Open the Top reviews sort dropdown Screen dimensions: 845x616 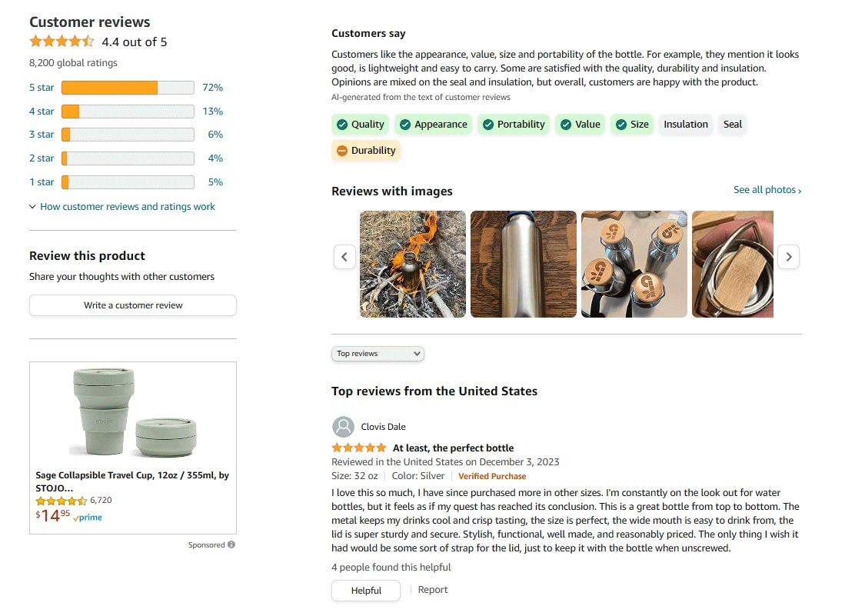pyautogui.click(x=378, y=354)
